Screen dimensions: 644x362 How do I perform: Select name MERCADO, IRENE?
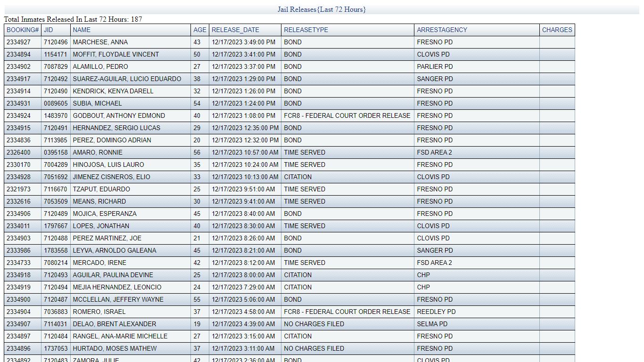[99, 263]
